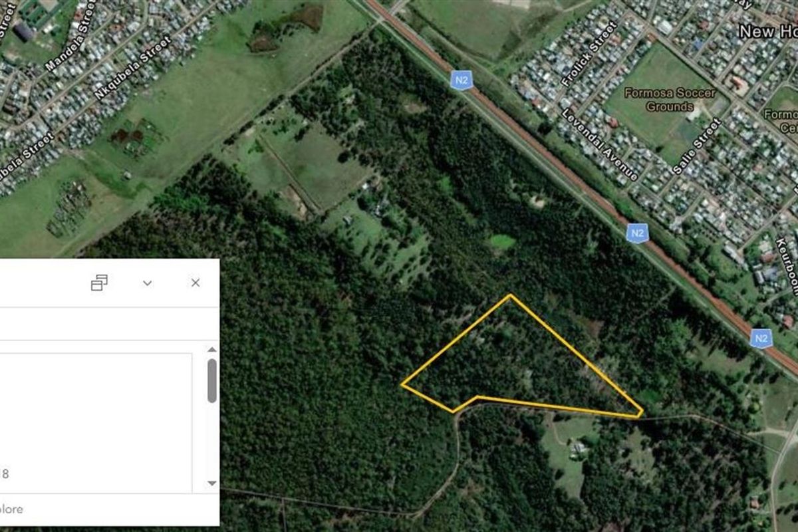Collapse the popup panel using the chevron
This screenshot has height=532, width=798.
148,283
